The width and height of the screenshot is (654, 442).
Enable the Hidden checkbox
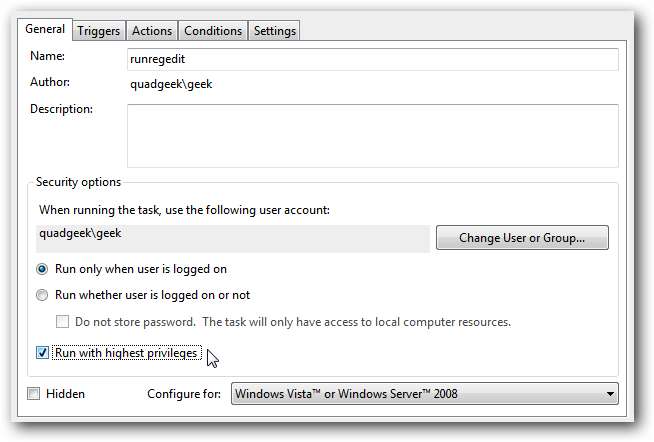[x=34, y=394]
